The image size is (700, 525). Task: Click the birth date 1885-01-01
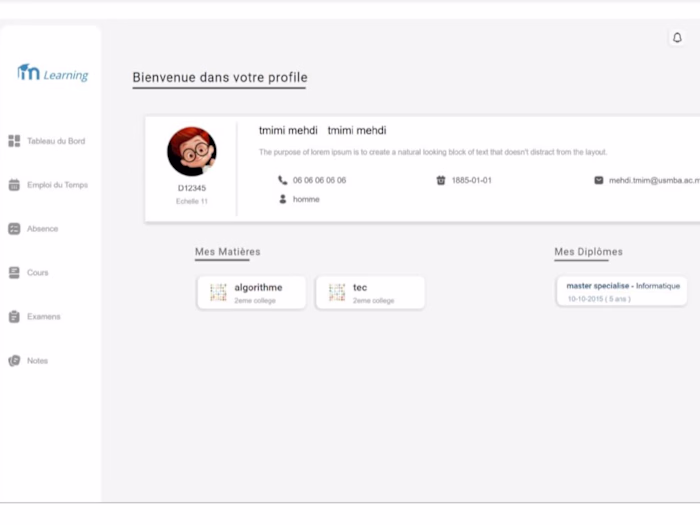click(471, 180)
